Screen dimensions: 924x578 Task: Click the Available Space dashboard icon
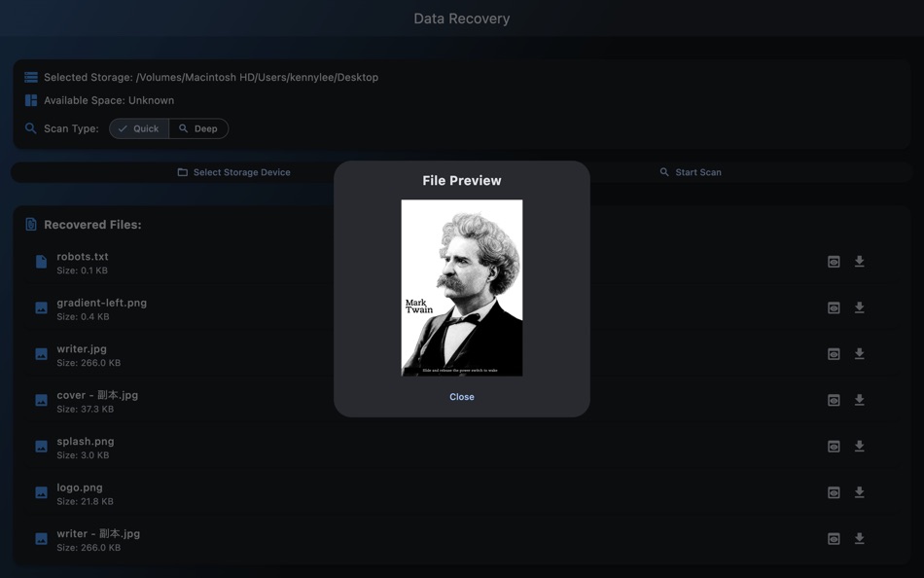(31, 100)
